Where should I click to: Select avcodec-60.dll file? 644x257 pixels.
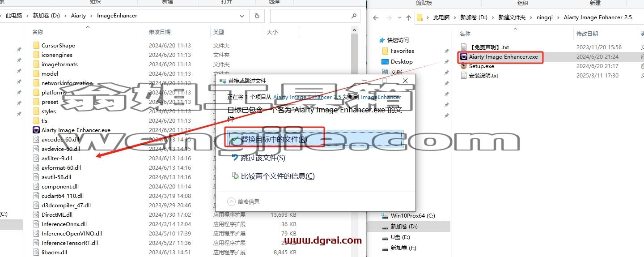(x=60, y=139)
